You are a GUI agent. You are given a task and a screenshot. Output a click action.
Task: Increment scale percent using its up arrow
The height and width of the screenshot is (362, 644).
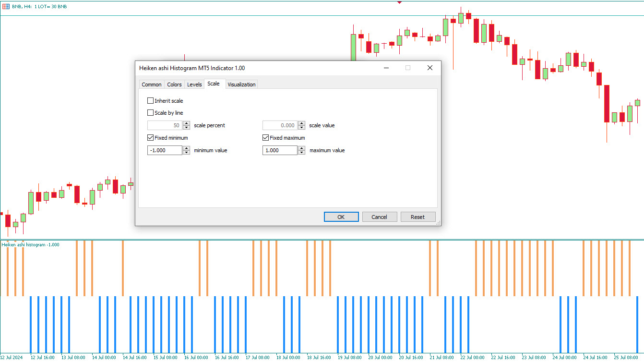tap(186, 123)
